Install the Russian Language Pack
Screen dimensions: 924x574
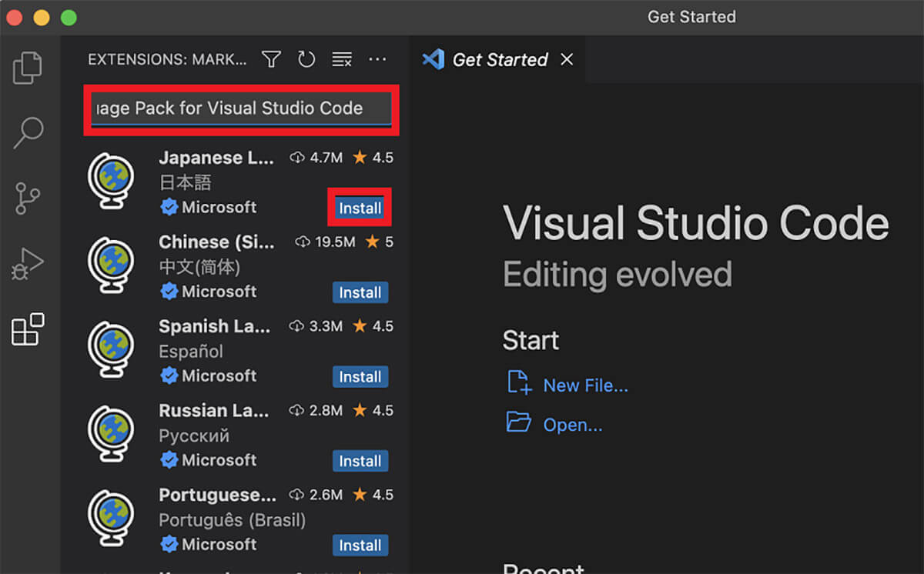[x=360, y=461]
